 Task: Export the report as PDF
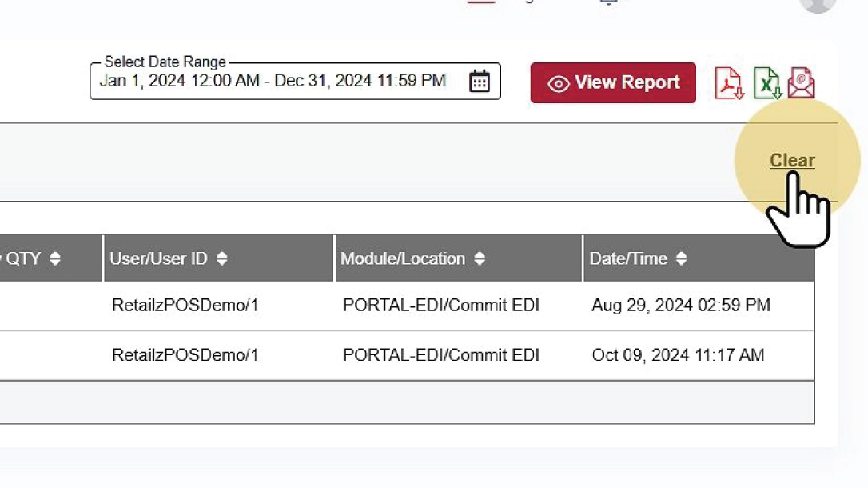(x=728, y=82)
